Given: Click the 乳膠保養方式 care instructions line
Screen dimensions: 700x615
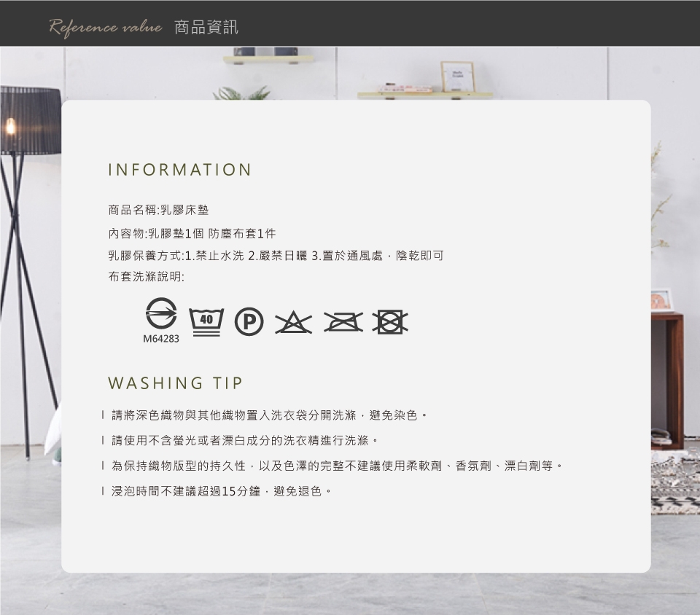Looking at the screenshot, I should coord(276,256).
